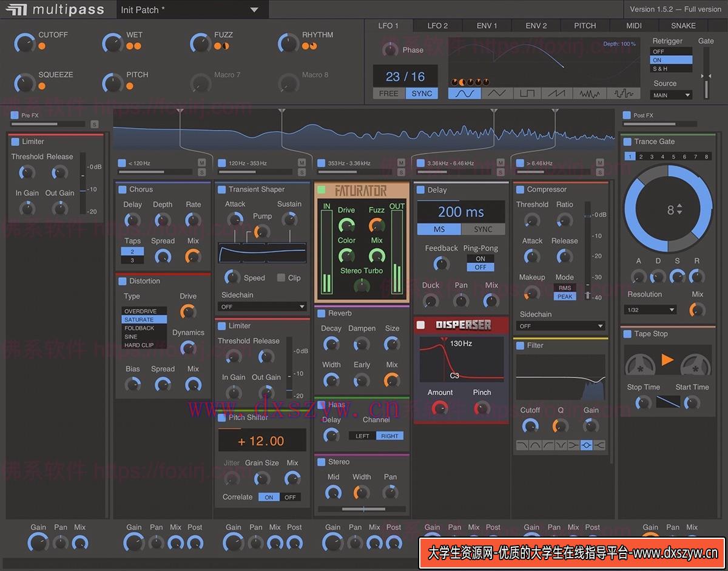Open the SNAKE tab
The width and height of the screenshot is (728, 571).
click(x=683, y=25)
